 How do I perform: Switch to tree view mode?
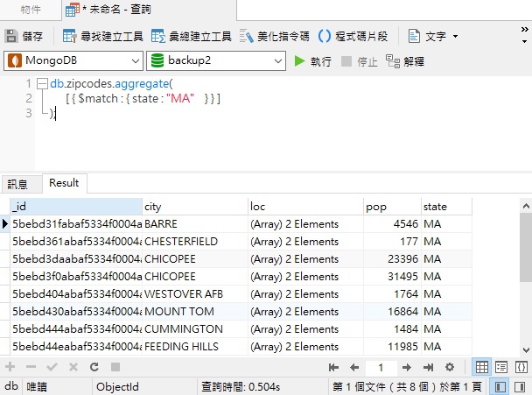tap(501, 367)
